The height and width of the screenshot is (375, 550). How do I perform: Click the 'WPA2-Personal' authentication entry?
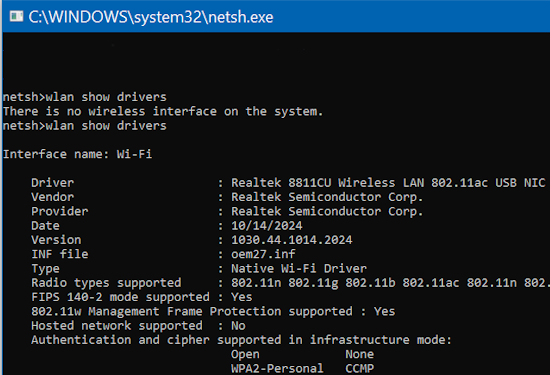point(277,369)
